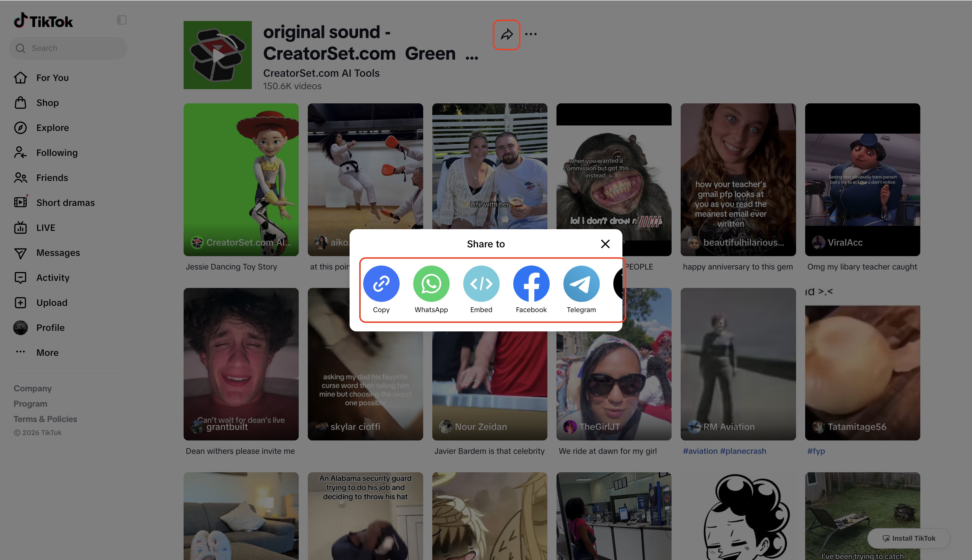Expand the Company footer section
Screen dimensions: 972x560
point(33,388)
